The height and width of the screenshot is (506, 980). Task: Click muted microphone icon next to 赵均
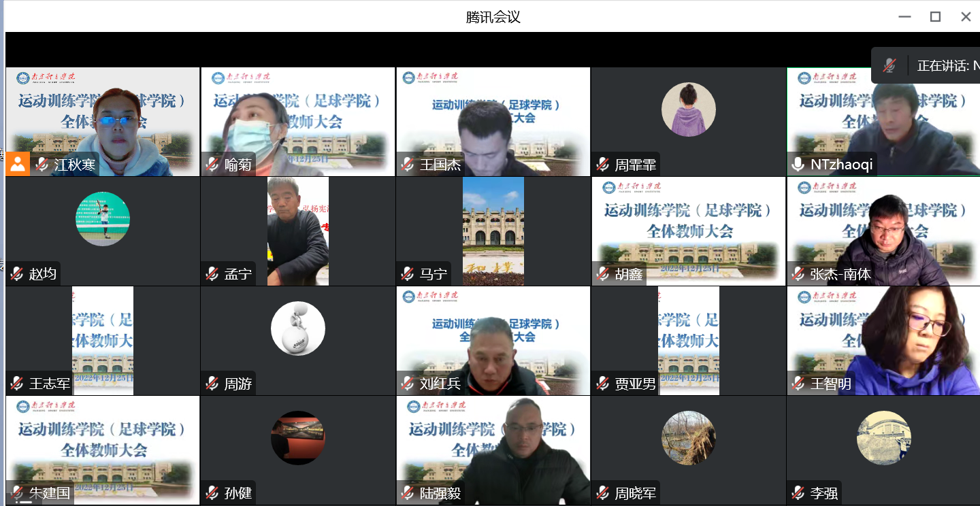[x=18, y=274]
